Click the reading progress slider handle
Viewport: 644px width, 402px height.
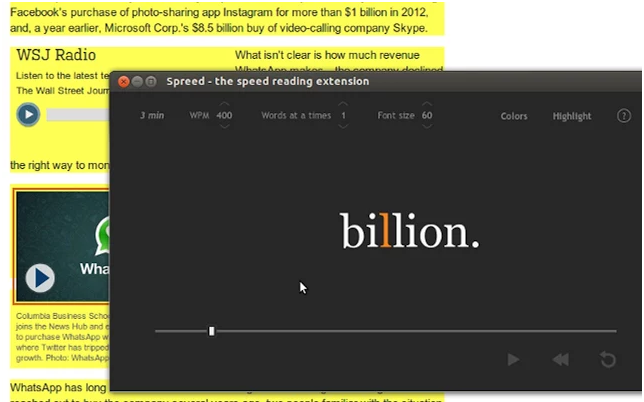tap(212, 331)
